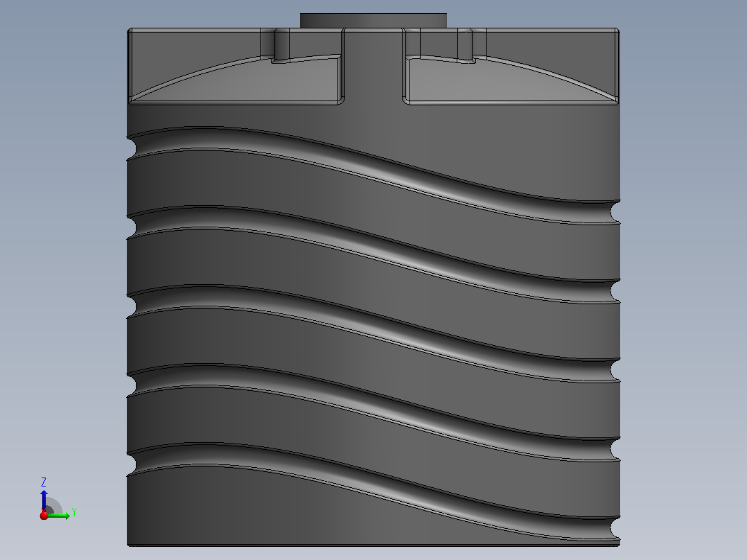Click the green Y axis arrow of the triad

coord(59,516)
